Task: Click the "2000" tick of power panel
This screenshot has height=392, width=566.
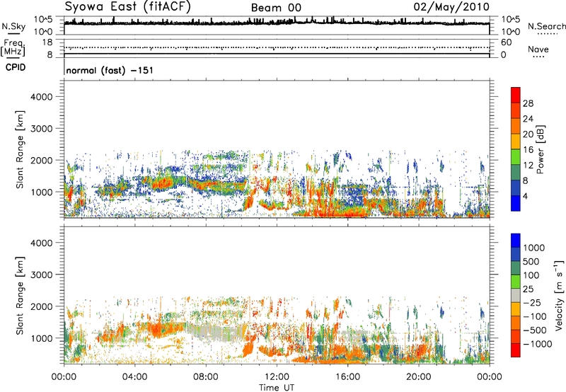Action: pos(42,160)
